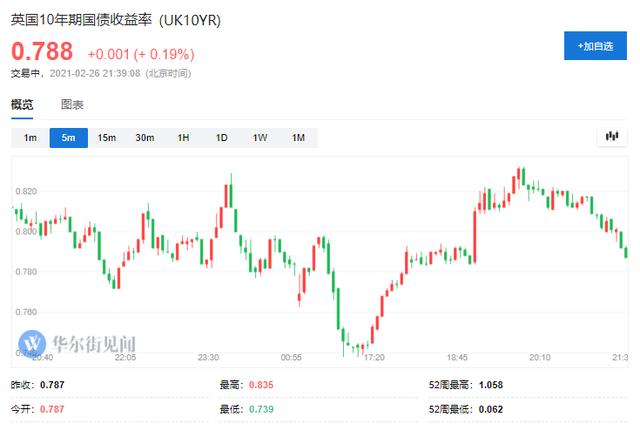The image size is (640, 437).
Task: Select the 15m interval
Action: tap(107, 138)
